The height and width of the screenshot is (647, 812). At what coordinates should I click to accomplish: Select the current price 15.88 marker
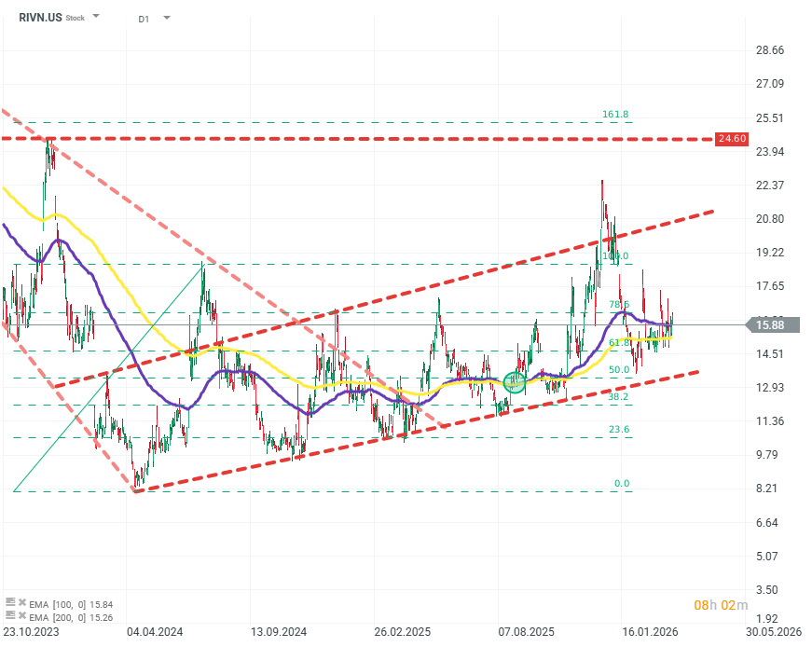click(x=772, y=325)
